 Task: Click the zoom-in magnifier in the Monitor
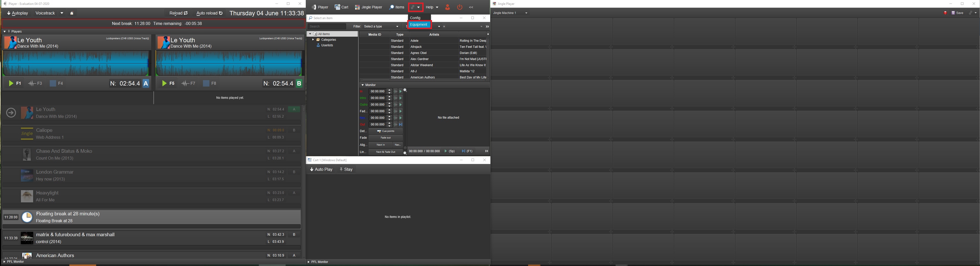click(405, 90)
